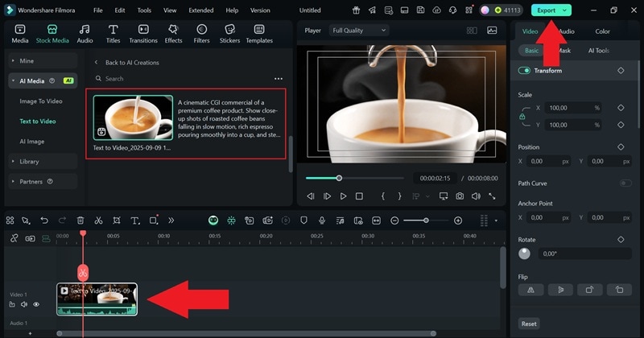Screen dimensions: 644x338
Task: Select the crop tool in timeline toolbar
Action: (x=117, y=221)
